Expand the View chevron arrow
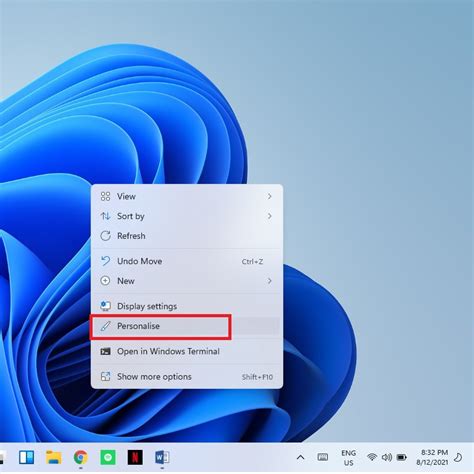The width and height of the screenshot is (474, 474). [x=270, y=196]
